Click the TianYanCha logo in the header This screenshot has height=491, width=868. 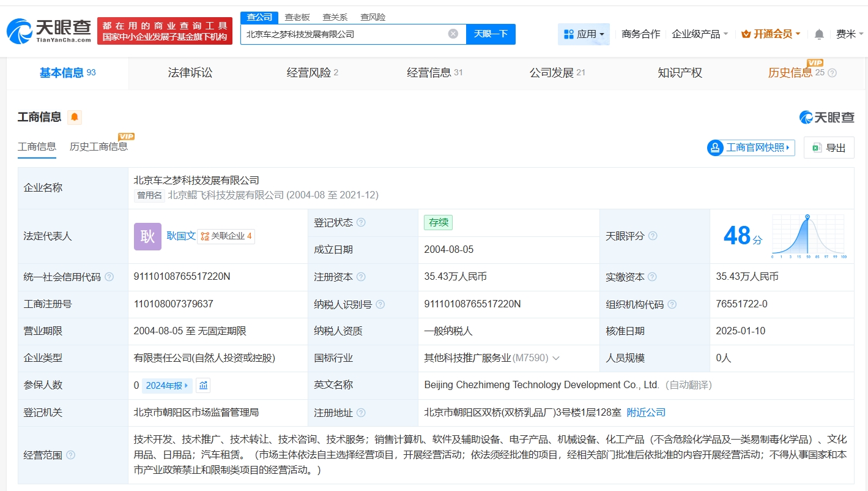point(49,31)
